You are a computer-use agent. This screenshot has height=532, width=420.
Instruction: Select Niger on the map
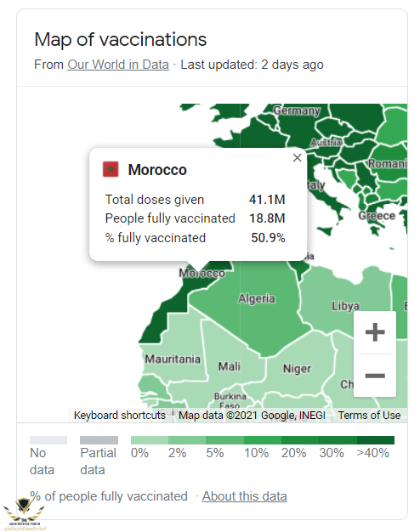tap(297, 369)
